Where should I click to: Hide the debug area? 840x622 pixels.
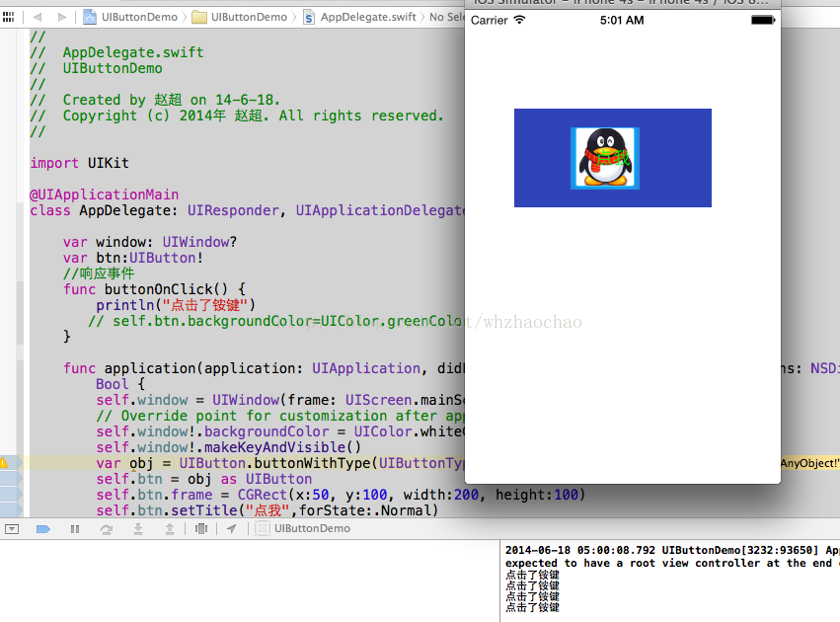click(12, 529)
